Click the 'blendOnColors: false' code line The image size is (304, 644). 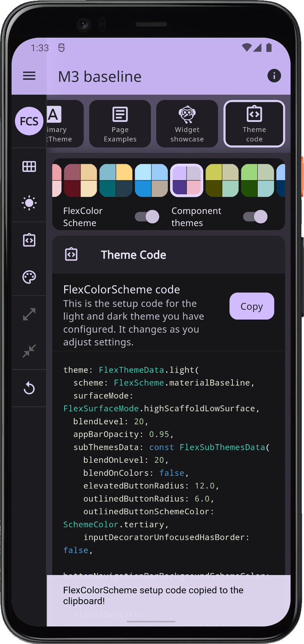(x=136, y=473)
